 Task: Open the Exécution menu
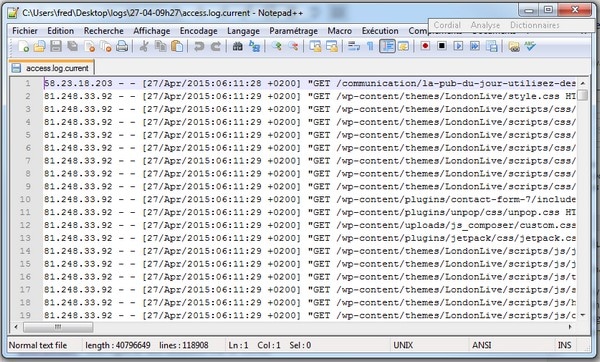click(380, 31)
